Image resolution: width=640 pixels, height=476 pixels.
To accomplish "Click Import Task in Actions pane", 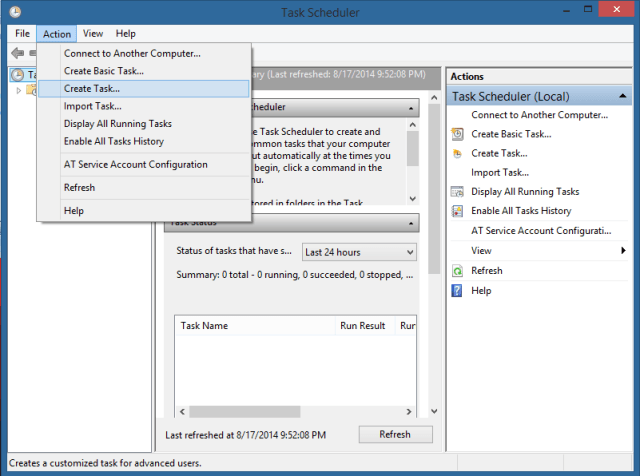I will [500, 173].
